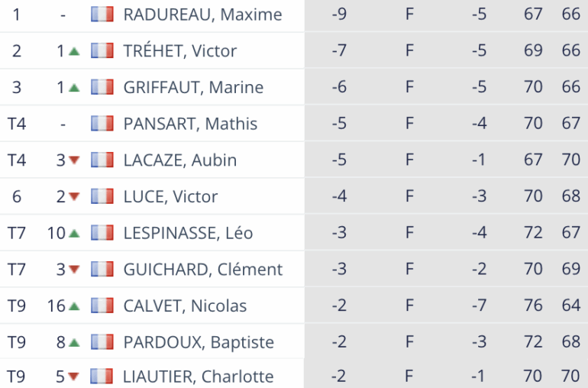
Task: Click the red down arrow next to LIAUTIER
Action: click(74, 377)
